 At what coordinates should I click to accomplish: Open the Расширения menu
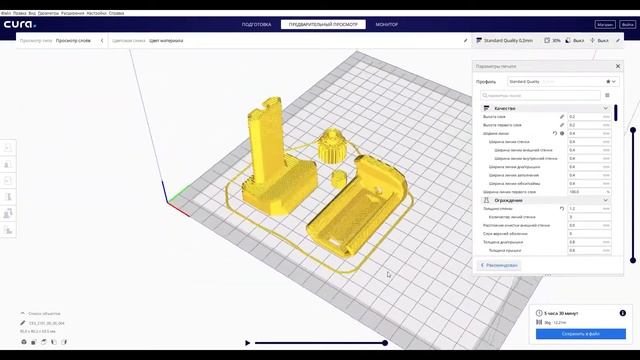click(x=73, y=13)
